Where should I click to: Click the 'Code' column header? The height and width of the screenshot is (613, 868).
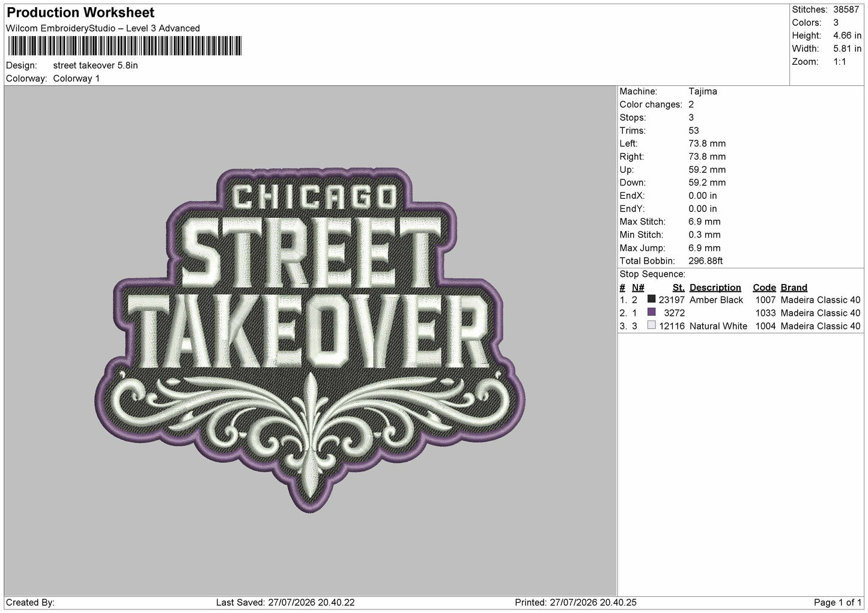(x=765, y=288)
